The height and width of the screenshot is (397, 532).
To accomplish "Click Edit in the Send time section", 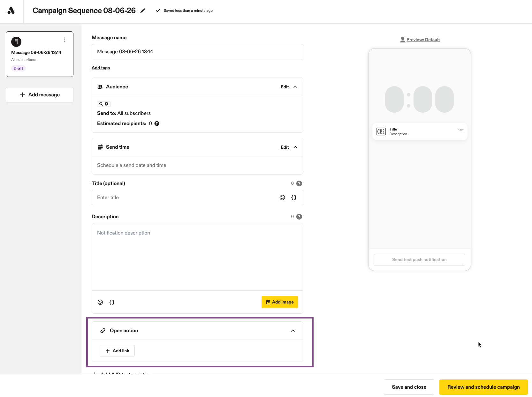I will (285, 147).
